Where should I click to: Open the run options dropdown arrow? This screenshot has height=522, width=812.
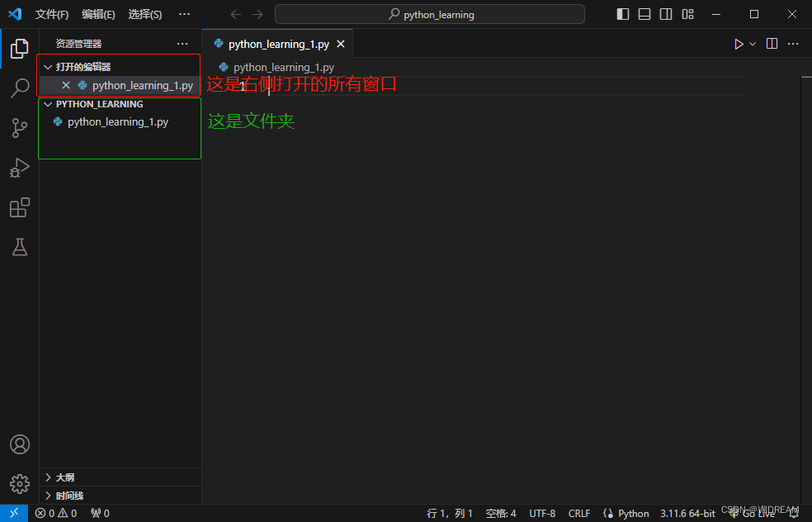point(753,44)
